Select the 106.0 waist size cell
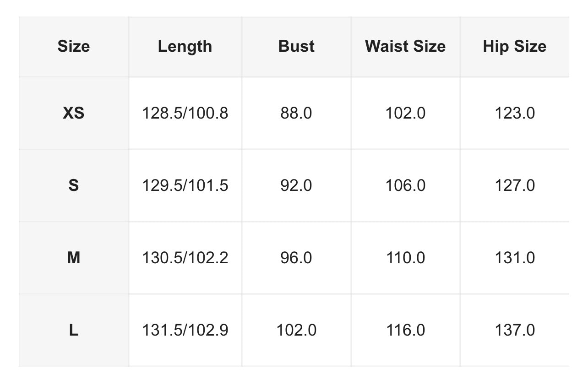588x380 pixels. 405,185
